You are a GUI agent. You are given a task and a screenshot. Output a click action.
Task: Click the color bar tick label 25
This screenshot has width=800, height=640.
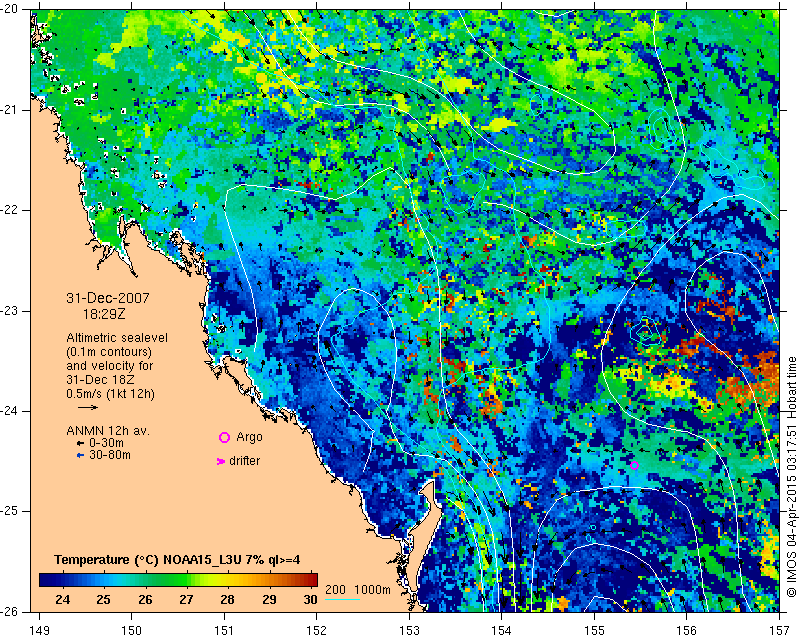(104, 600)
